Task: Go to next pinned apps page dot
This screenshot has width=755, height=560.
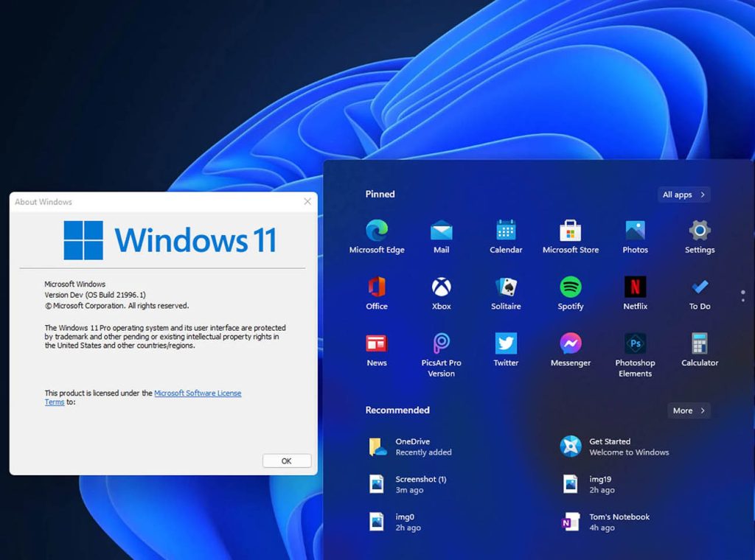Action: click(x=743, y=301)
